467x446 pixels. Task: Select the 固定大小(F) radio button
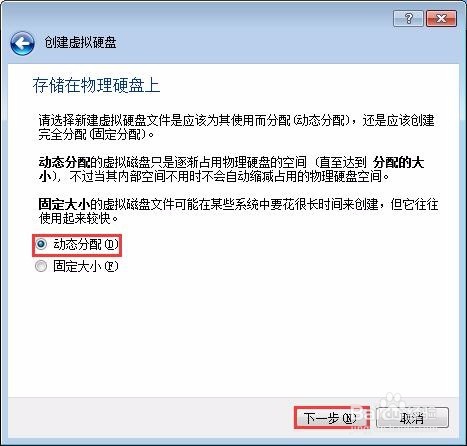tap(41, 266)
